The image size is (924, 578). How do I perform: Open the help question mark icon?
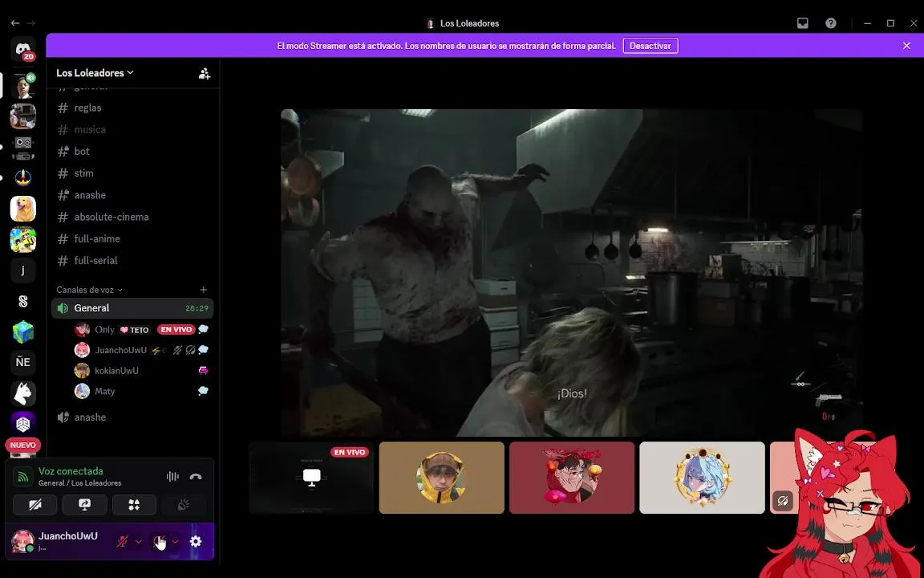click(x=831, y=23)
